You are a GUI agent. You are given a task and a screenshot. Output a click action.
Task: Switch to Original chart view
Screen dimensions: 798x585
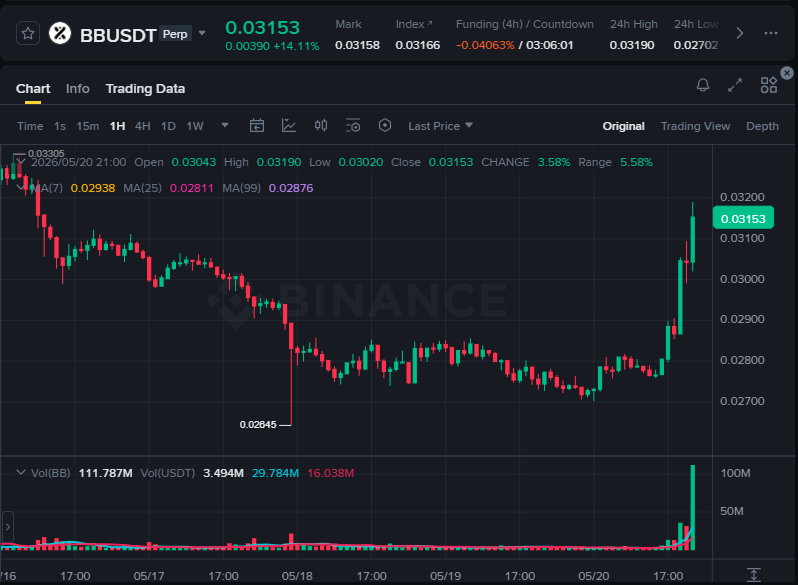[623, 126]
